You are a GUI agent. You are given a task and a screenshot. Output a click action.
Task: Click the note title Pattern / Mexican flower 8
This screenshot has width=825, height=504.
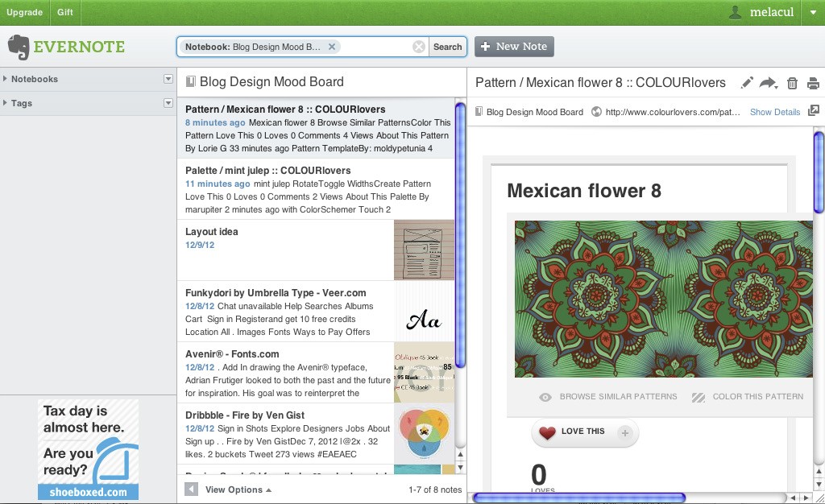(600, 82)
